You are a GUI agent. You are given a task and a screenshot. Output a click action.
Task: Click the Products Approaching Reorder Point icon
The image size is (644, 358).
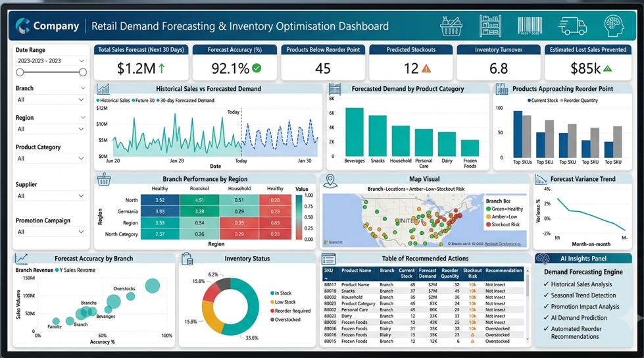[501, 89]
